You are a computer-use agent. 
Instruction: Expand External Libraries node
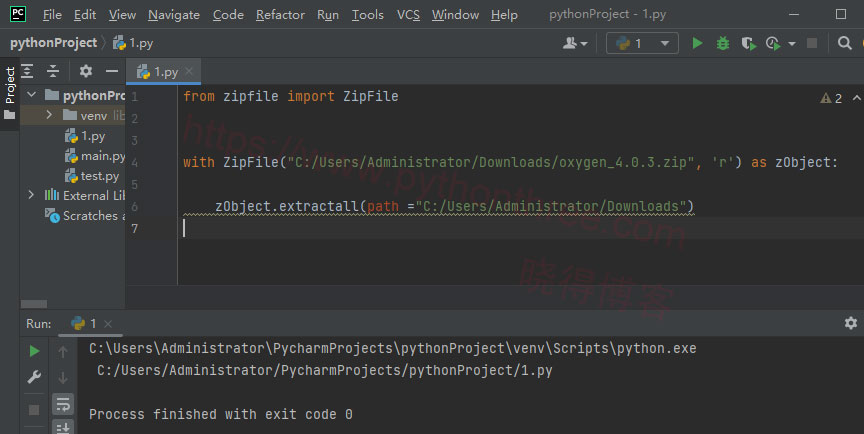pos(32,195)
